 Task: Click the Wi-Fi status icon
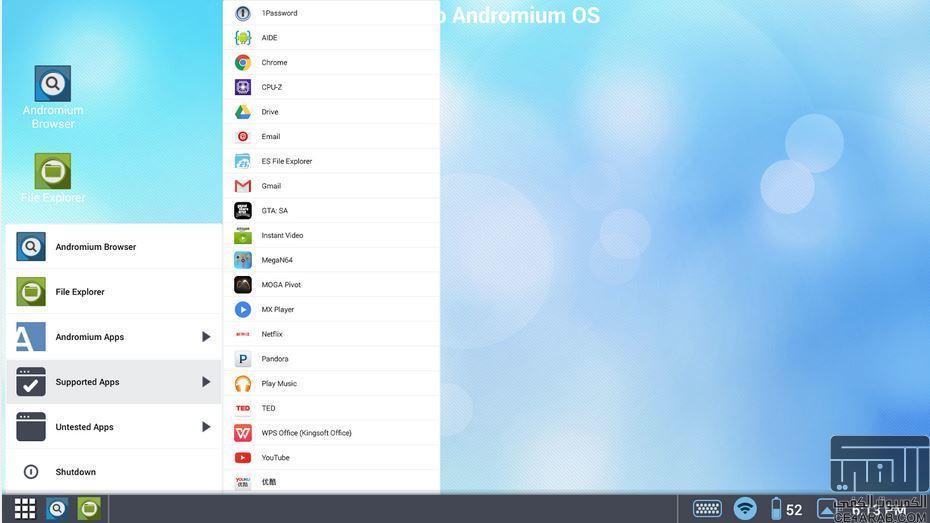[x=745, y=508]
